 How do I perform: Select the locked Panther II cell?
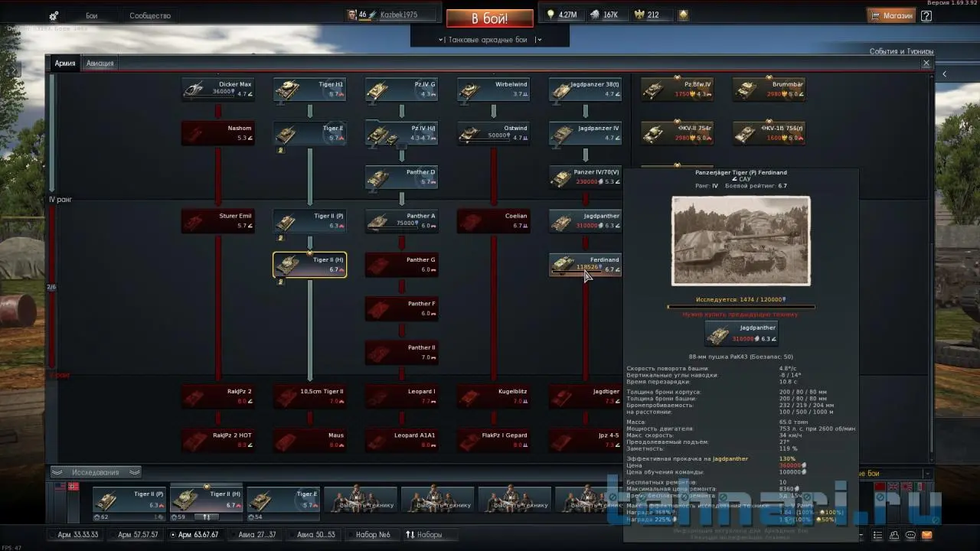coord(402,353)
